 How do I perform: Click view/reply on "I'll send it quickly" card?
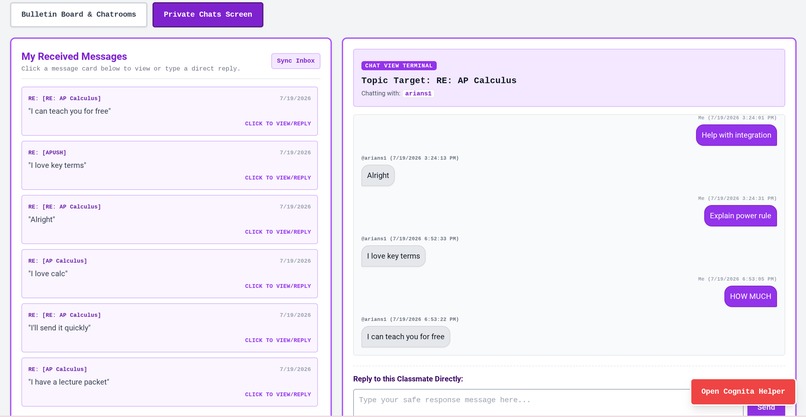(x=278, y=340)
